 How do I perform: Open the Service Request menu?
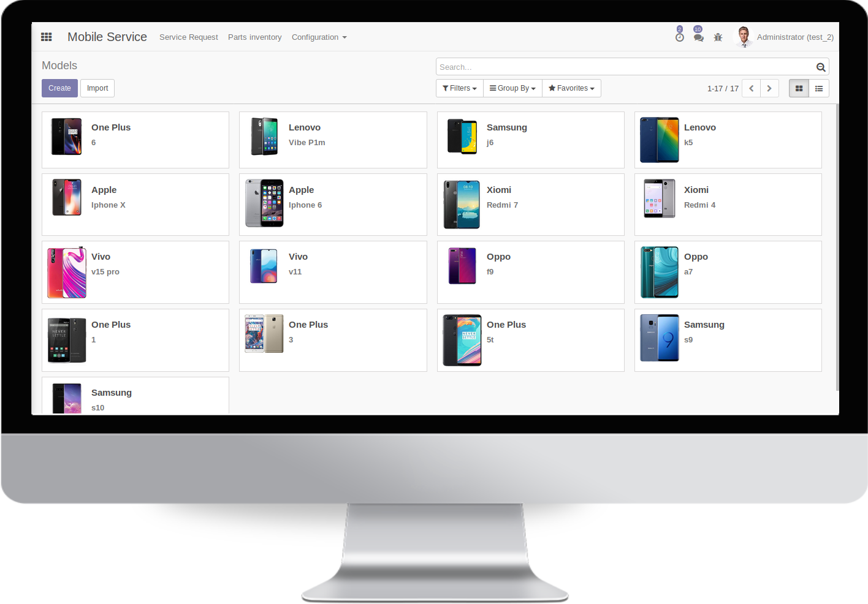189,37
